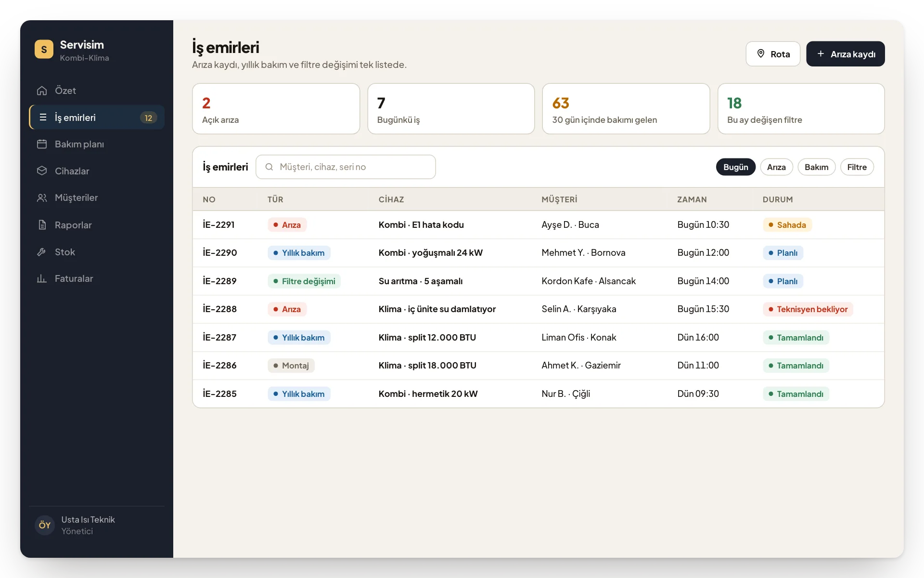Open the 30 gün içinde bakımı gelen card
924x578 pixels.
[626, 109]
